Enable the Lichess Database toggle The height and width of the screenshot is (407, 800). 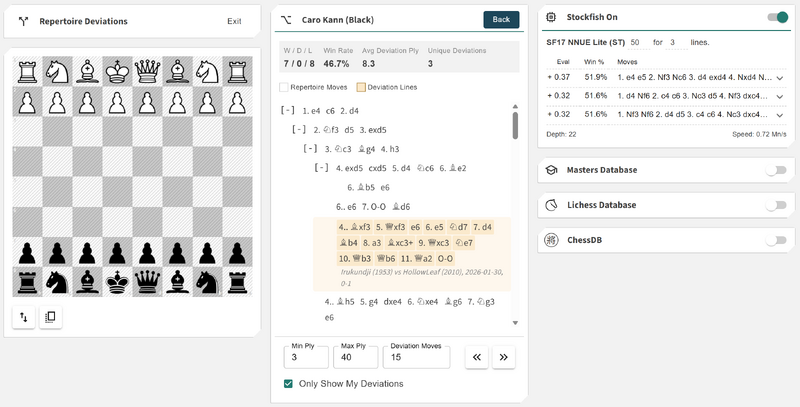click(x=775, y=205)
